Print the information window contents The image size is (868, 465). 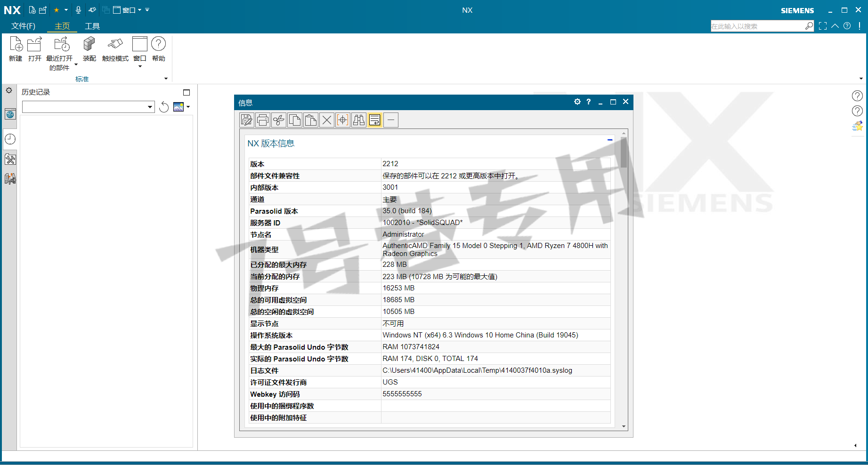point(263,120)
